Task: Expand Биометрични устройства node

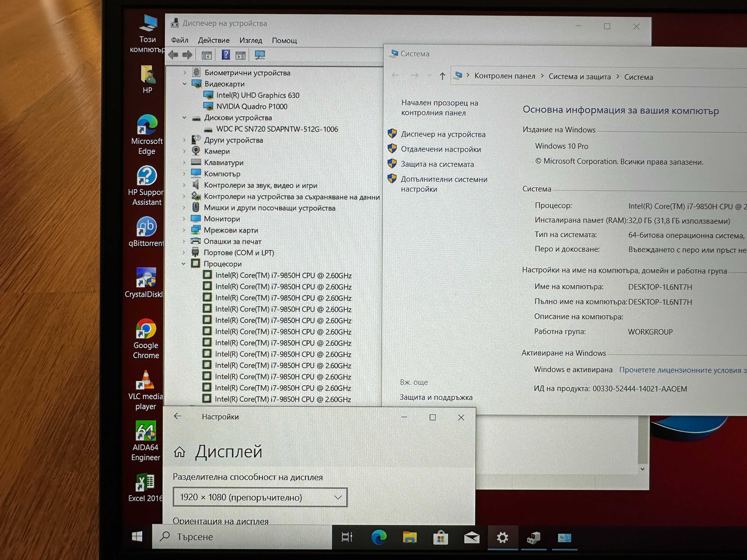Action: click(x=185, y=73)
